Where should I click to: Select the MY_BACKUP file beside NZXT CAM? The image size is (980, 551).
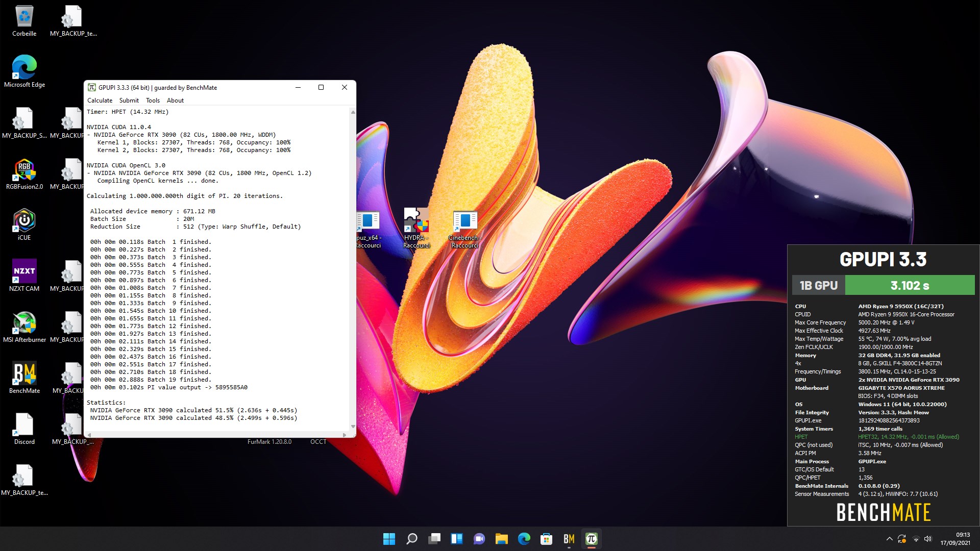(x=67, y=276)
